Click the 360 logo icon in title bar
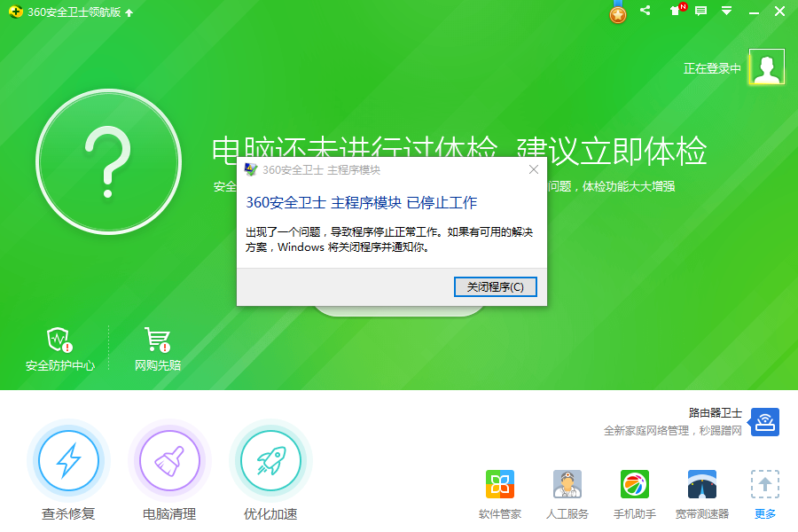Viewport: 798px width, 532px height. (15, 12)
